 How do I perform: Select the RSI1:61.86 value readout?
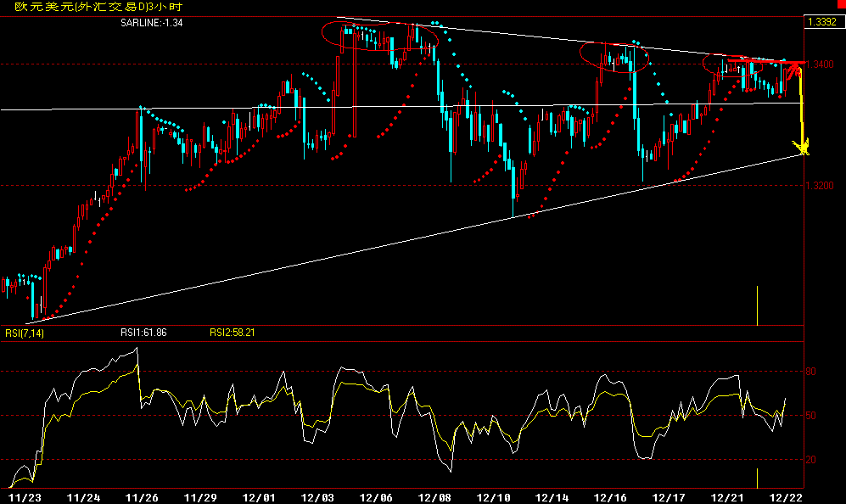(143, 333)
